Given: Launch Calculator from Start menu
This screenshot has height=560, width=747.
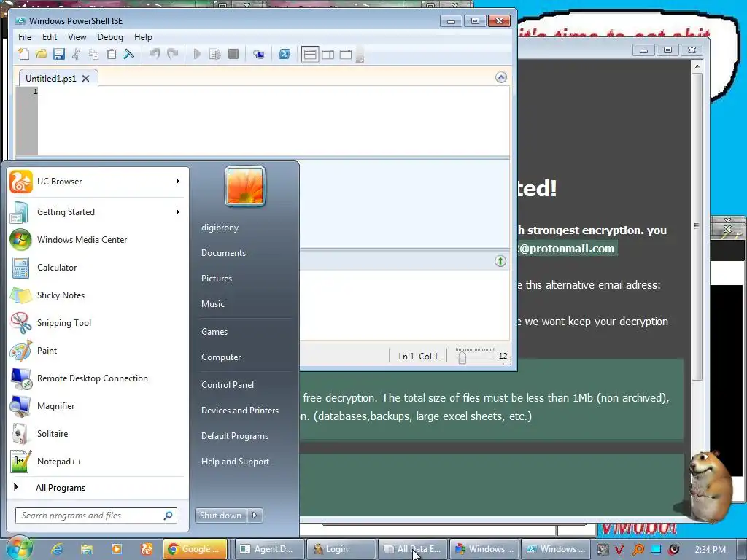Looking at the screenshot, I should click(96, 268).
